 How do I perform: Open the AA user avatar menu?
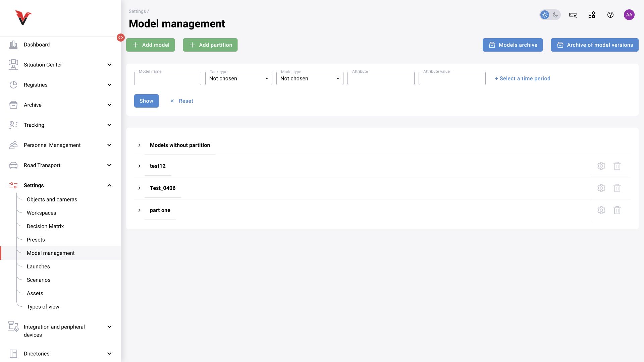click(x=629, y=15)
